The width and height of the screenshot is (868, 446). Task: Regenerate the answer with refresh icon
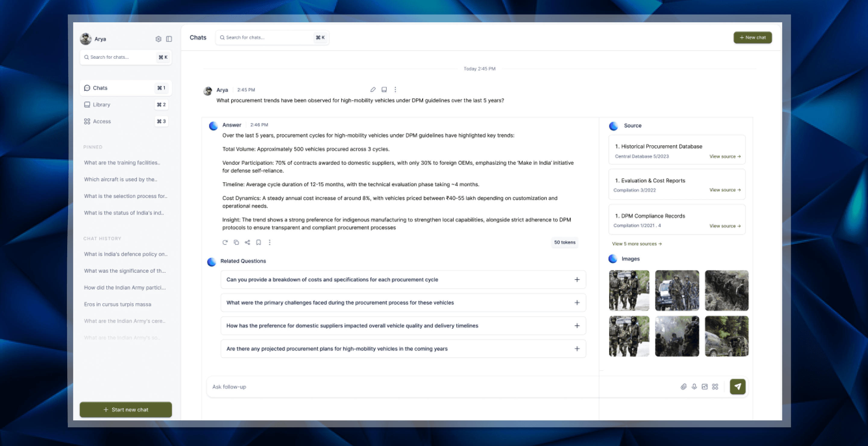pyautogui.click(x=225, y=242)
